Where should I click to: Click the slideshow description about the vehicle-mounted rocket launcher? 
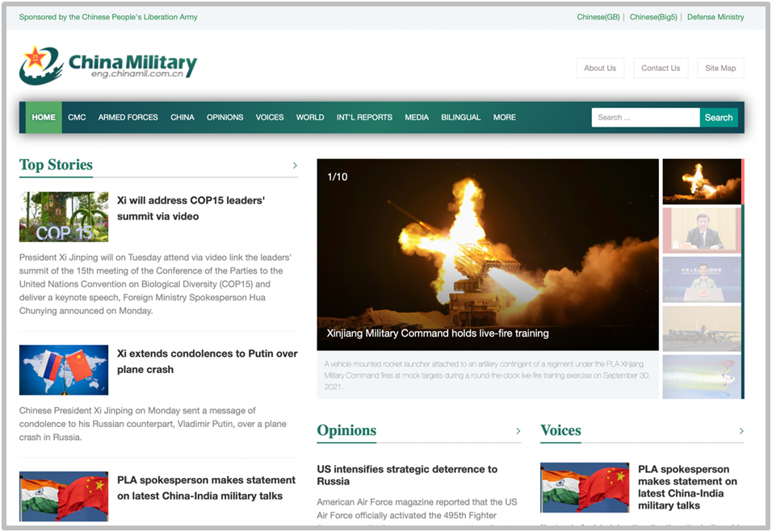(x=487, y=375)
